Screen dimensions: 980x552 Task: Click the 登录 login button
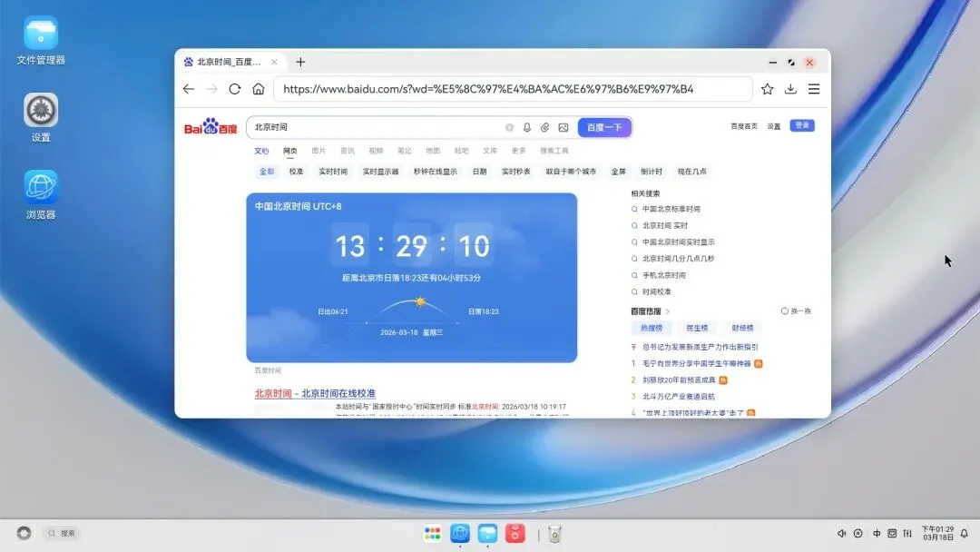click(802, 125)
